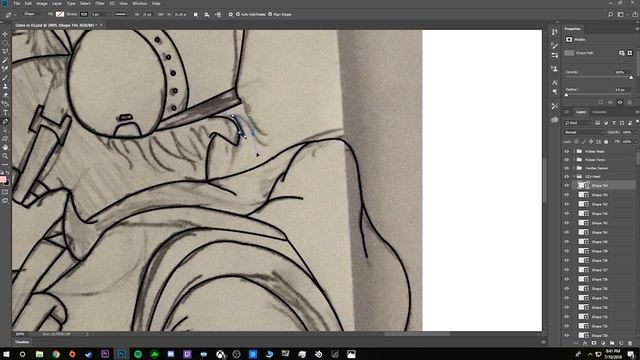Open the Timeline tab
Screen dimensions: 640x360
(22, 342)
